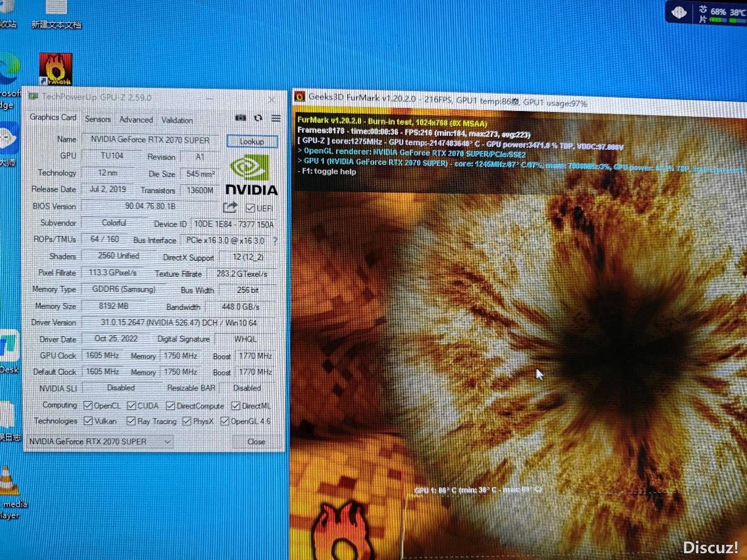This screenshot has width=747, height=560.
Task: Click the Die Size 545 mm² value
Action: click(x=200, y=174)
